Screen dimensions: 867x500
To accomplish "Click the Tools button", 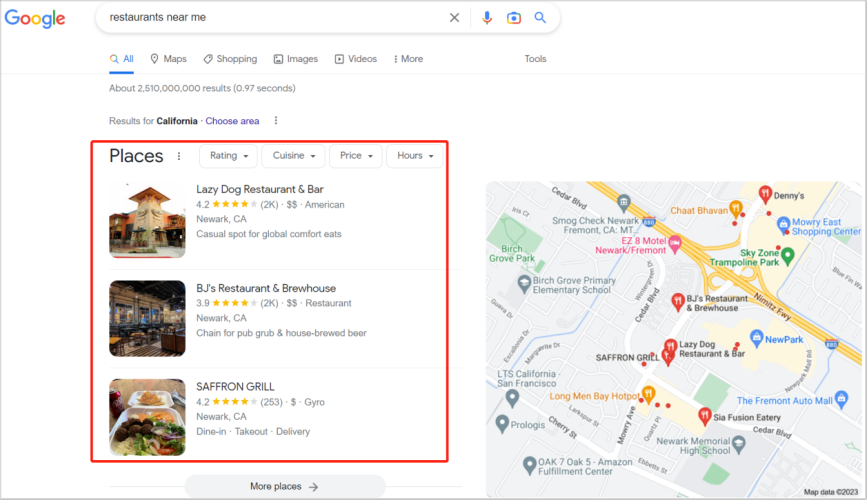I will (535, 59).
